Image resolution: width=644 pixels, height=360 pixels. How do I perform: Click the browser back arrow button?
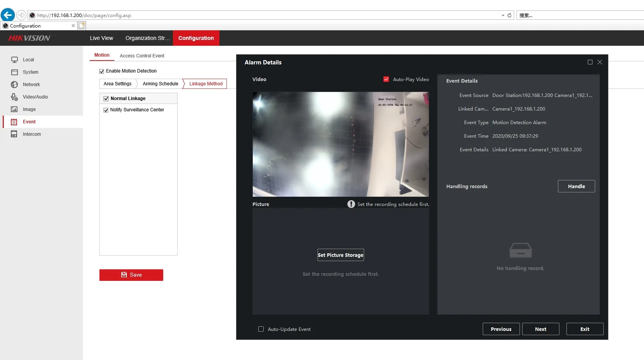click(x=8, y=15)
